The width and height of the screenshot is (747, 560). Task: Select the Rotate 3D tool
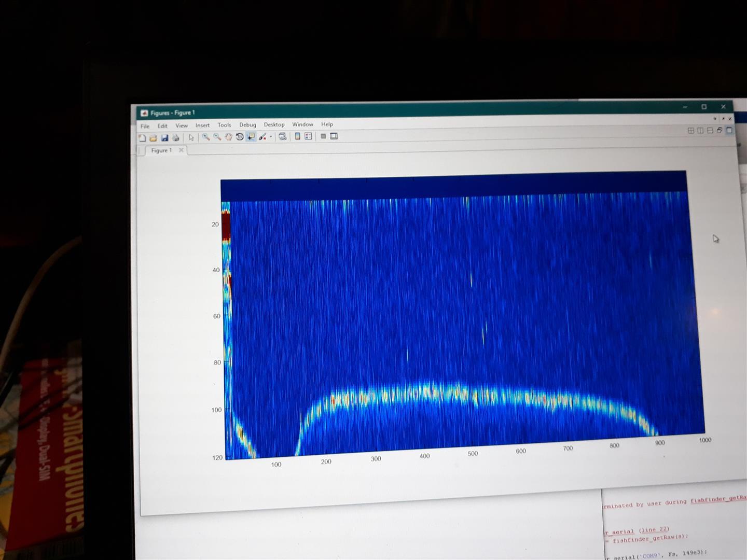(240, 137)
